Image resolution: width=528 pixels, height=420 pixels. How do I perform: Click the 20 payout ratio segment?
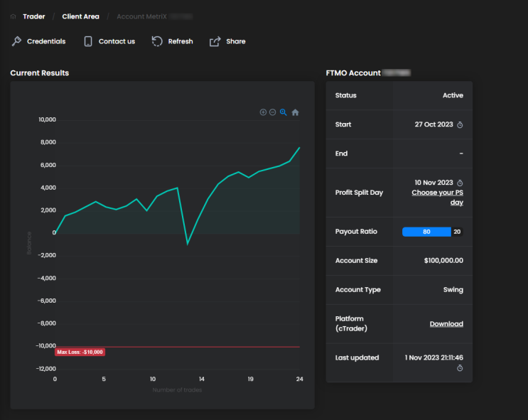[x=457, y=232]
